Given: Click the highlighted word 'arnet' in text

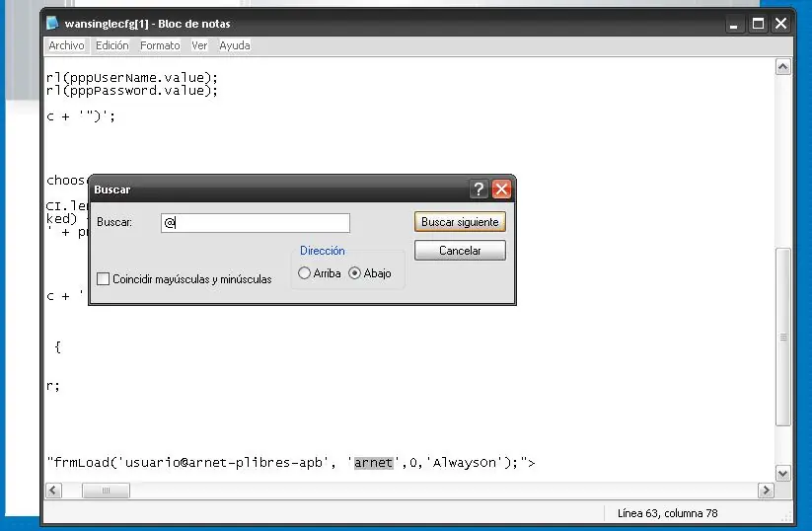Looking at the screenshot, I should [373, 462].
